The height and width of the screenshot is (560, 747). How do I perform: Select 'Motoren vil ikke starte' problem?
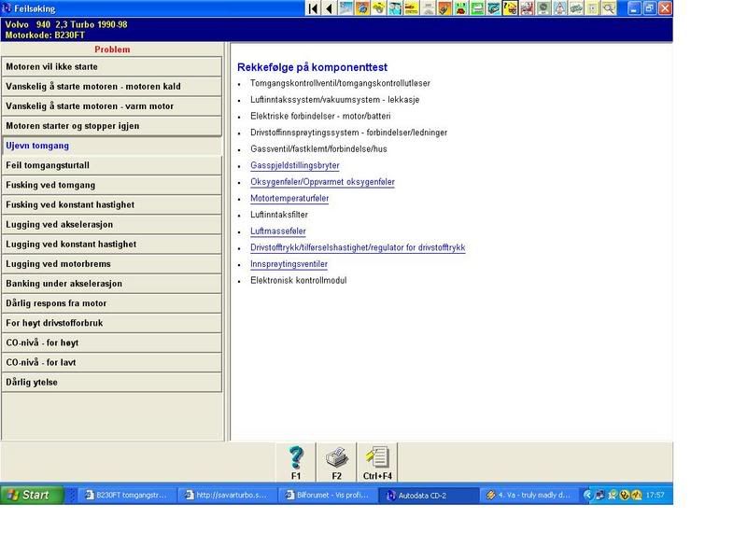[x=112, y=67]
